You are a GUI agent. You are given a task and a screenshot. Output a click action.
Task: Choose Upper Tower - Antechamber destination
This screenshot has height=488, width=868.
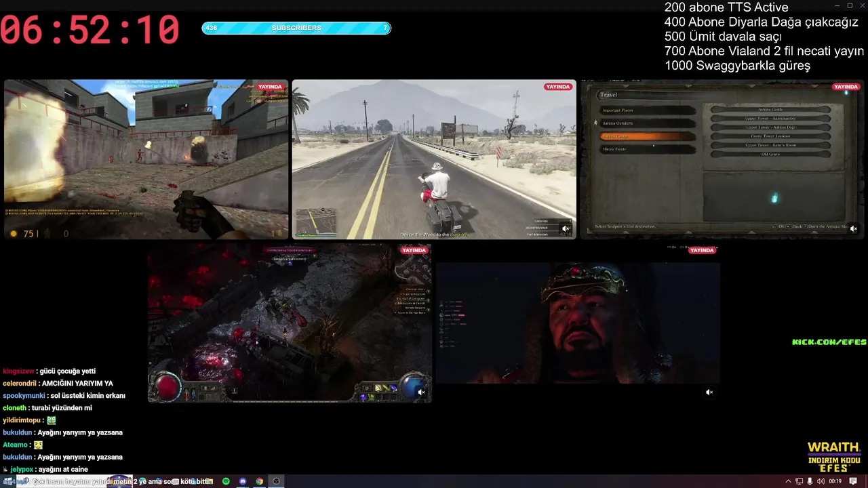tap(770, 119)
